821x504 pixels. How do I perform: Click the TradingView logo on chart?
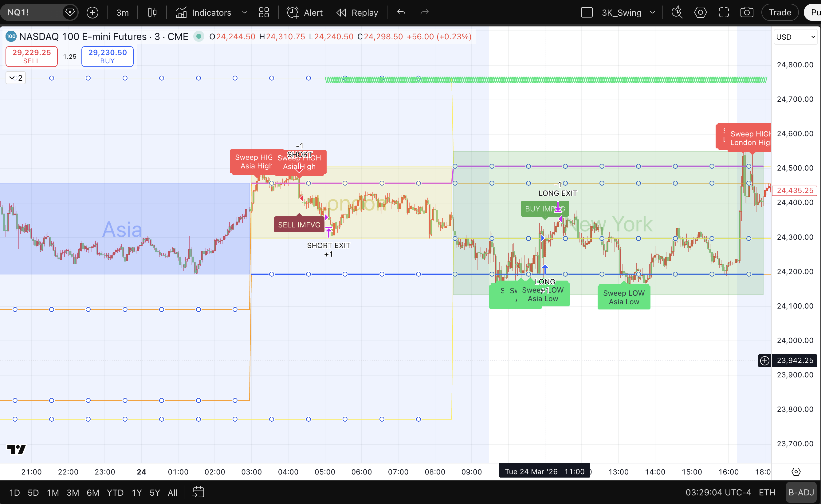click(x=16, y=449)
